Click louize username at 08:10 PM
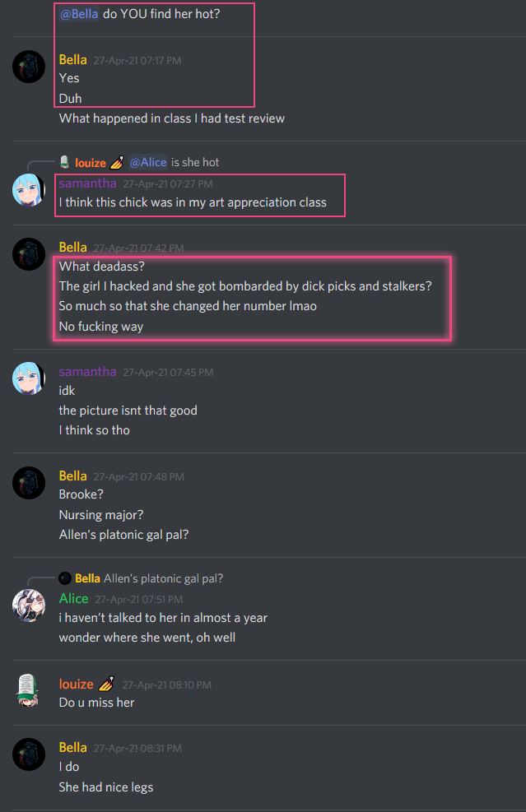Image resolution: width=526 pixels, height=812 pixels. [x=77, y=684]
